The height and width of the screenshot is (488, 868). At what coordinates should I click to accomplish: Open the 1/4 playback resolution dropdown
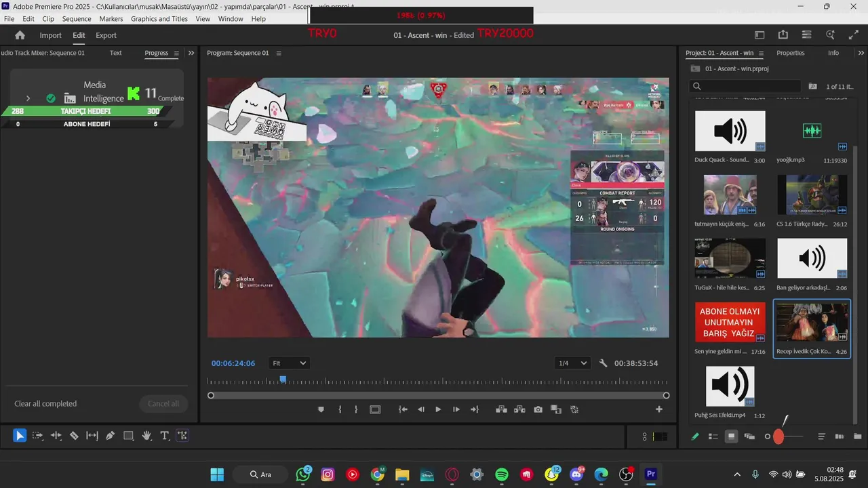[572, 363]
